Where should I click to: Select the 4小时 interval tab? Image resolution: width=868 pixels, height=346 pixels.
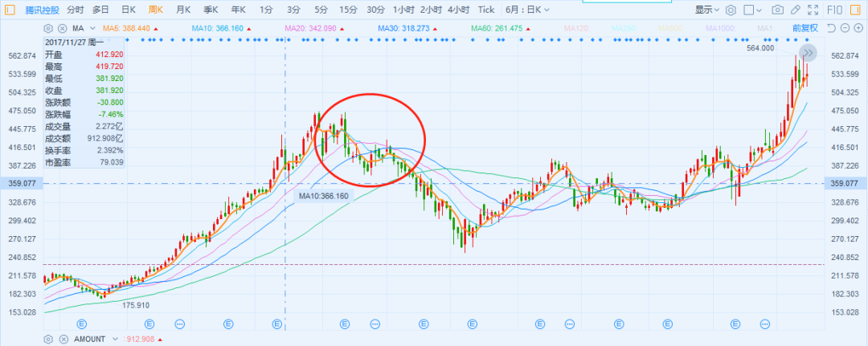click(x=459, y=10)
